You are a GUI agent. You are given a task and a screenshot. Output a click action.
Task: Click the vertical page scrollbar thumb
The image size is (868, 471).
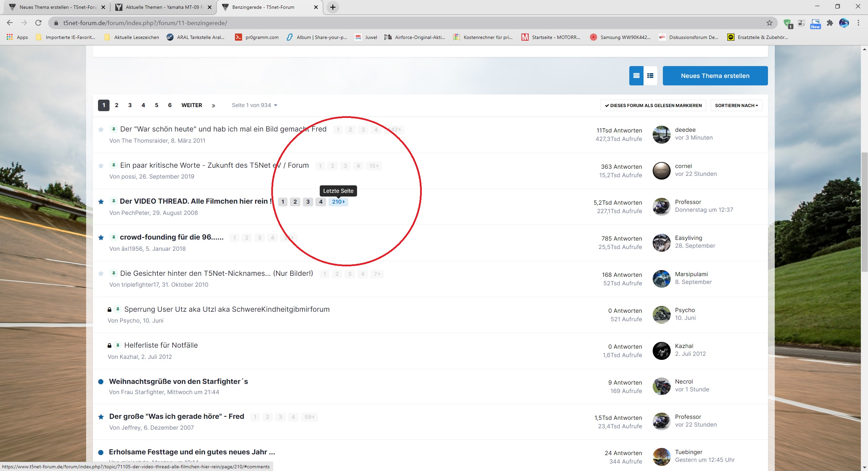[864, 212]
